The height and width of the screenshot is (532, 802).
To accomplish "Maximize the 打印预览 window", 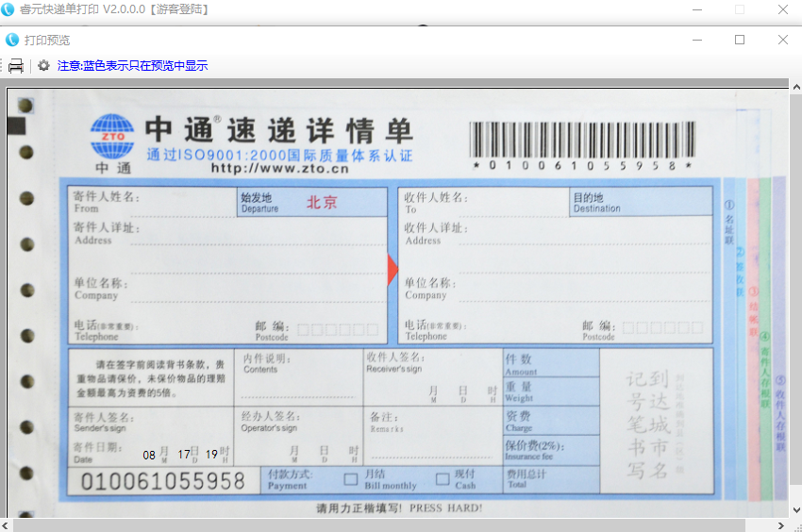I will pyautogui.click(x=740, y=40).
